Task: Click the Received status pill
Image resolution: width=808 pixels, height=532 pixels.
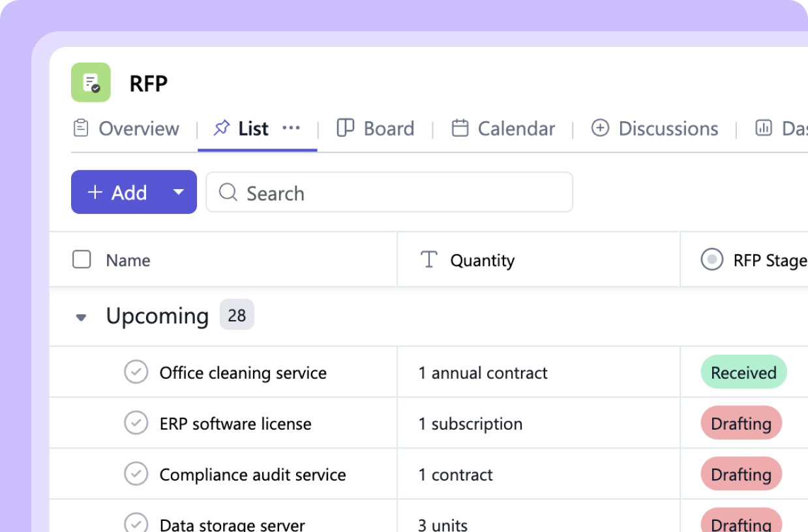Action: tap(743, 372)
